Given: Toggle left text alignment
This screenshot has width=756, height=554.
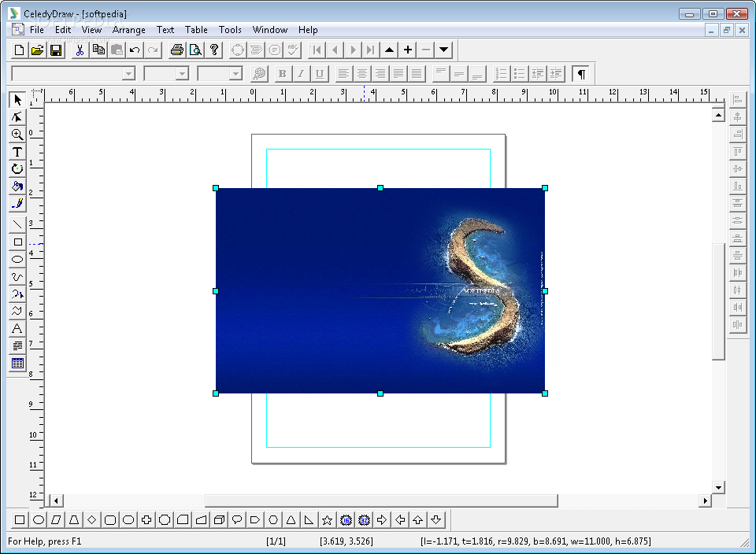Looking at the screenshot, I should (x=343, y=74).
